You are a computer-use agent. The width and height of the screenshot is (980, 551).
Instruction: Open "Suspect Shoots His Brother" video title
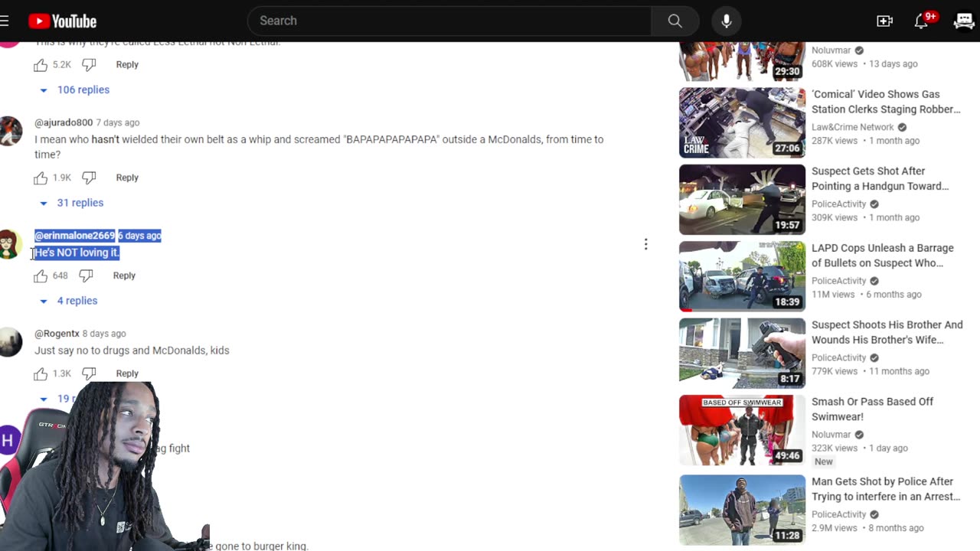point(887,332)
